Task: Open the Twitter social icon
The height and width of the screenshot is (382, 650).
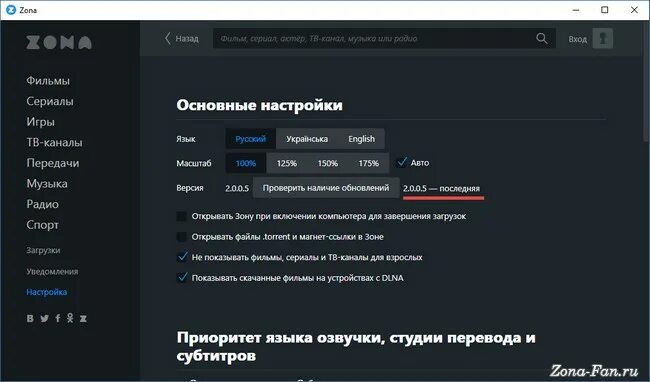Action: tap(44, 318)
